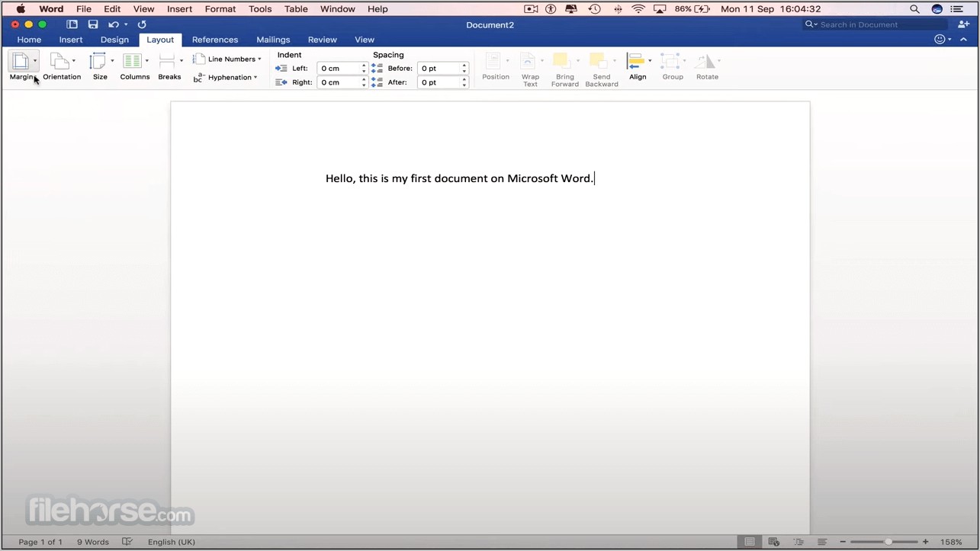
Task: Open macOS Spotlight magnifier icon
Action: point(914,9)
